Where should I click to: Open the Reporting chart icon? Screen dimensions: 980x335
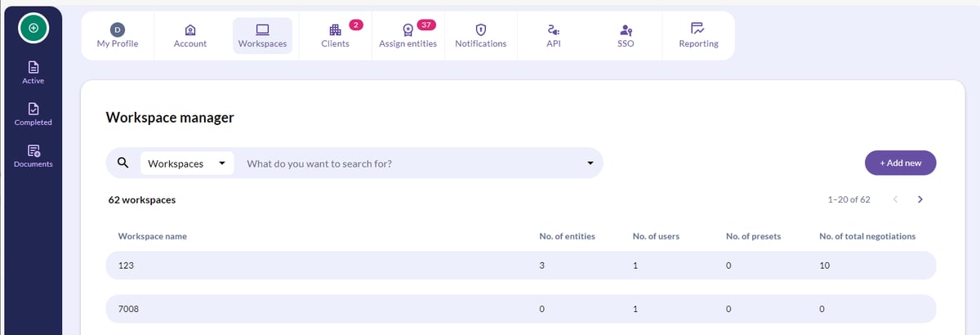click(698, 29)
